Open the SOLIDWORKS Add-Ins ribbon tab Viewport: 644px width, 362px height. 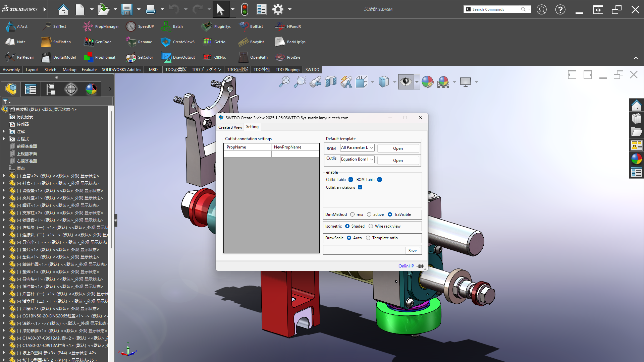[121, 70]
